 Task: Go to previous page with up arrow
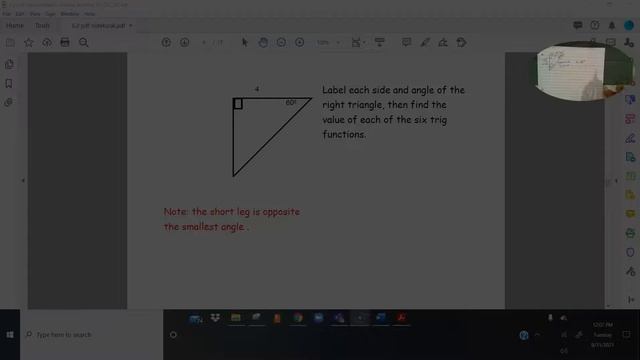(166, 42)
